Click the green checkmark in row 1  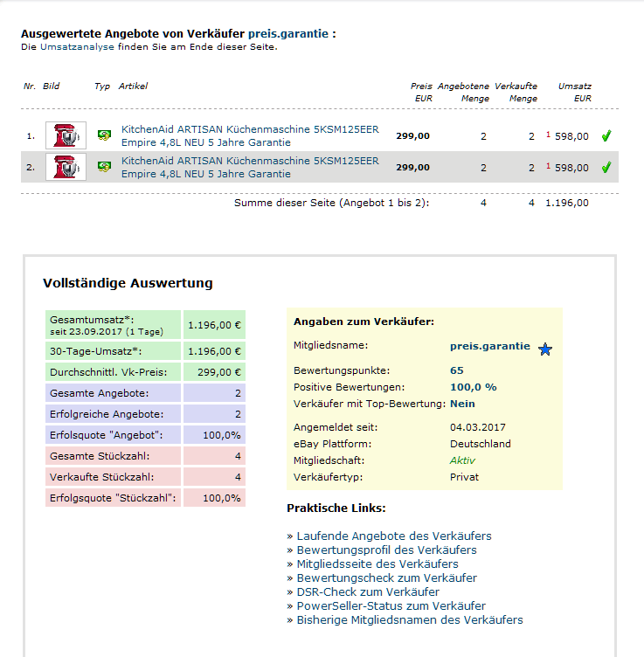pos(606,136)
